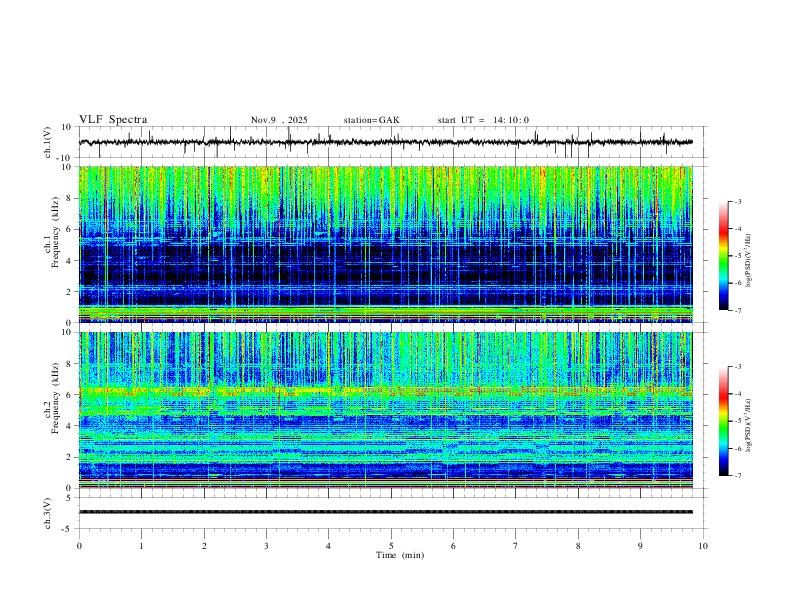Image resolution: width=792 pixels, height=612 pixels.
Task: Click the "2" tick on the time axis
Action: click(x=204, y=546)
